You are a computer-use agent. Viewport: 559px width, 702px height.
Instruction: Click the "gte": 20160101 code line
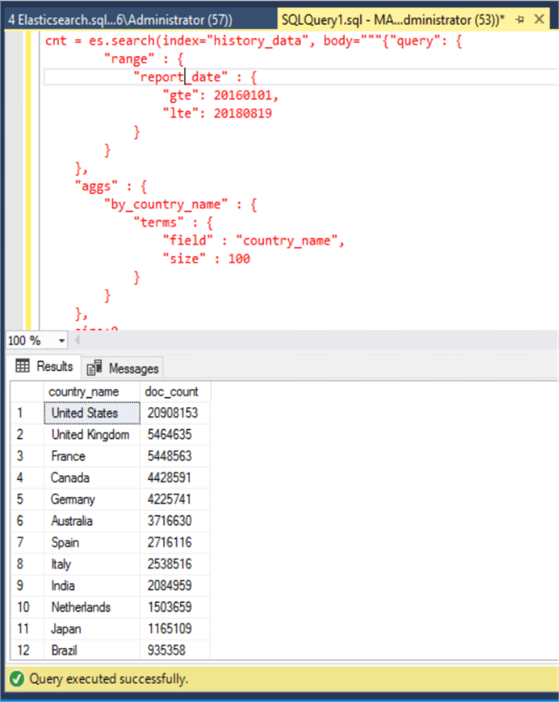221,95
